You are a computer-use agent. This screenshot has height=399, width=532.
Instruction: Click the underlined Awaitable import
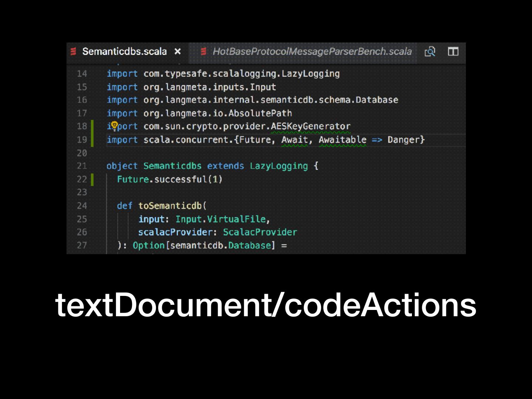click(x=342, y=140)
